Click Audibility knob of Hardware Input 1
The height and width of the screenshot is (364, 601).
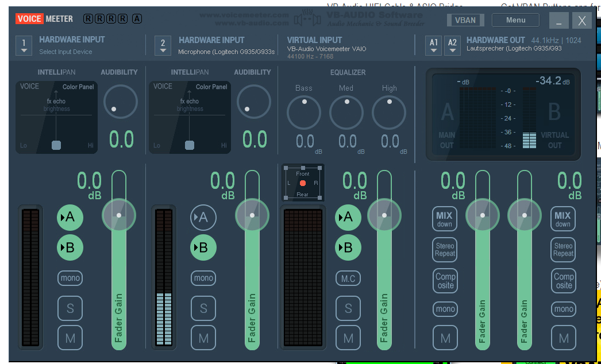(120, 102)
